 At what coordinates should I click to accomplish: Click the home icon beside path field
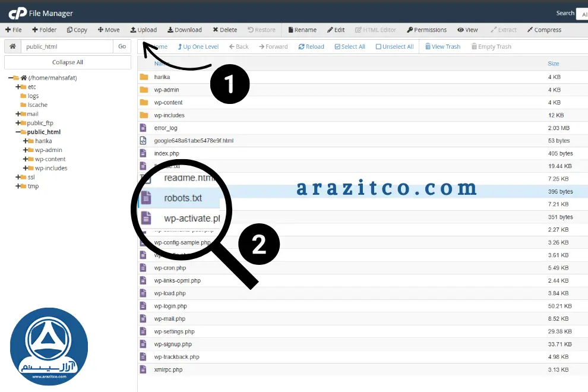(x=12, y=46)
